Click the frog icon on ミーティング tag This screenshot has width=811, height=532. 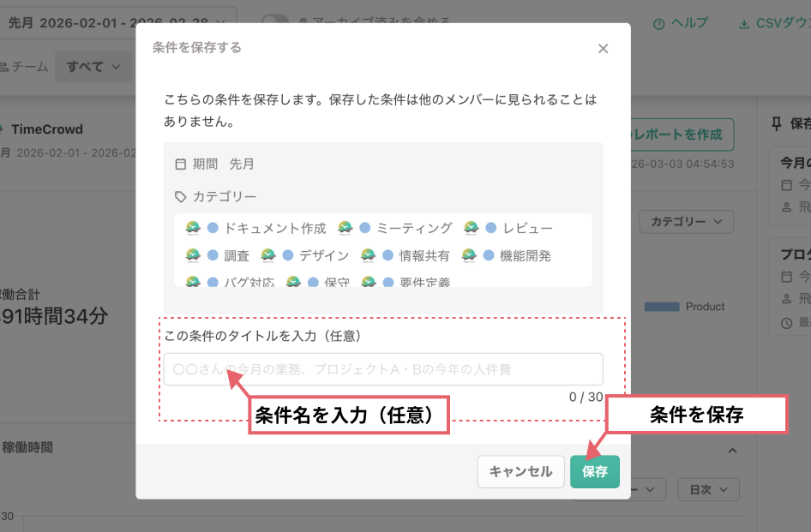347,228
